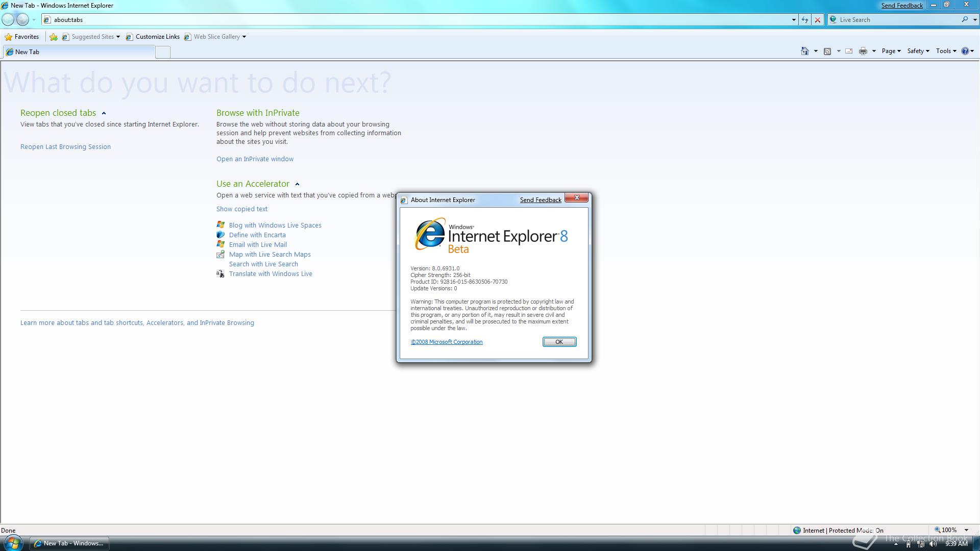Open the recent pages dropdown arrow
The height and width of the screenshot is (551, 980).
[34, 20]
